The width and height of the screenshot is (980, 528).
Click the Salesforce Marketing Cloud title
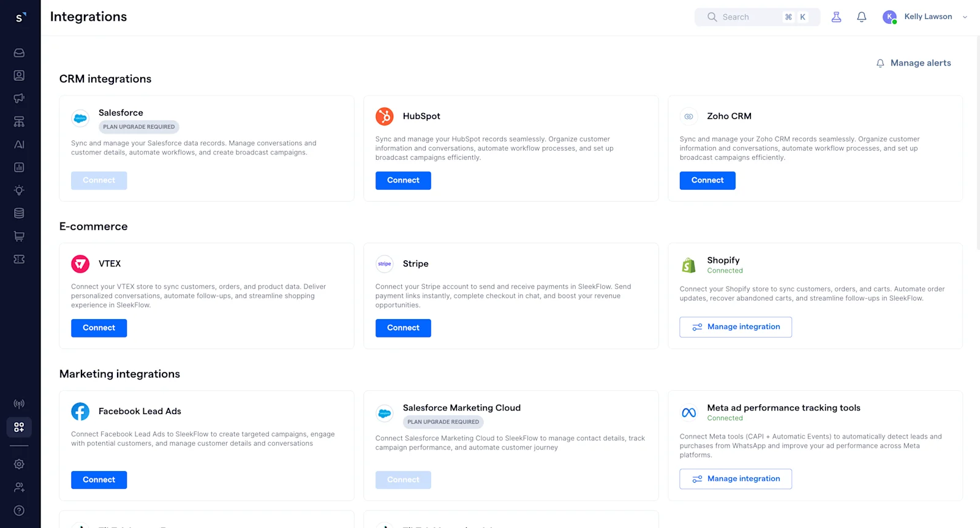(x=462, y=408)
